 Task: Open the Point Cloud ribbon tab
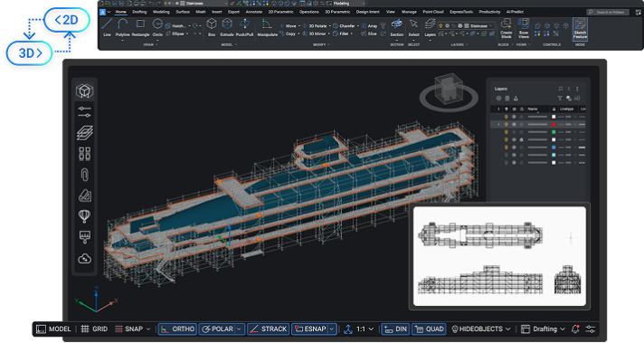(433, 12)
